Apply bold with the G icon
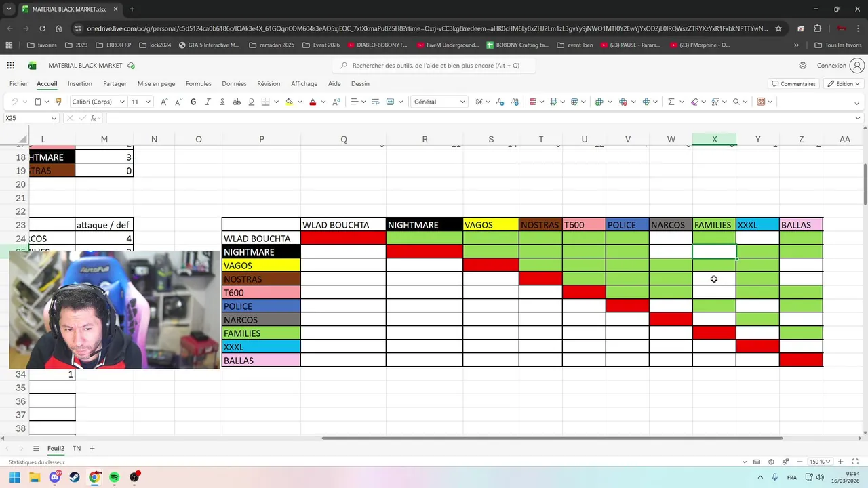Image resolution: width=868 pixels, height=488 pixels. 193,102
